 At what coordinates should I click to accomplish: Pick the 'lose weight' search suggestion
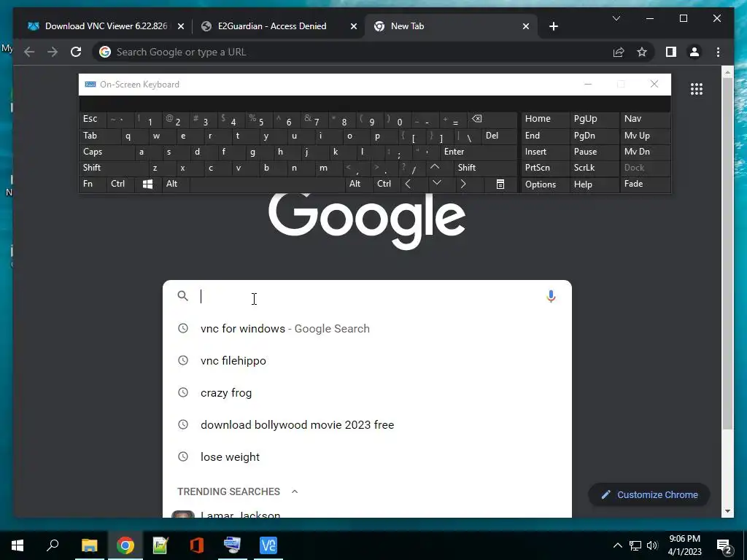[367, 456]
